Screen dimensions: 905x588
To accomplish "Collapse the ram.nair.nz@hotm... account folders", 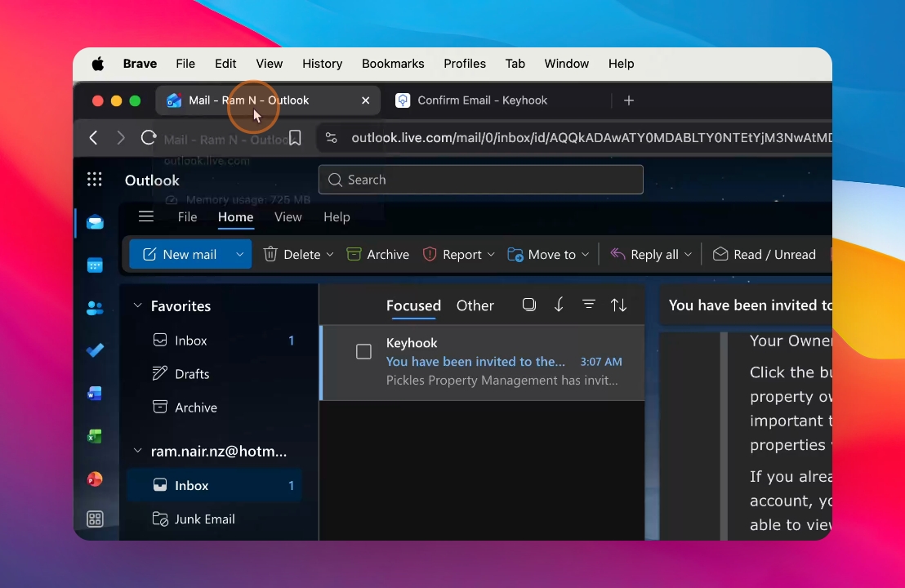I will [137, 452].
